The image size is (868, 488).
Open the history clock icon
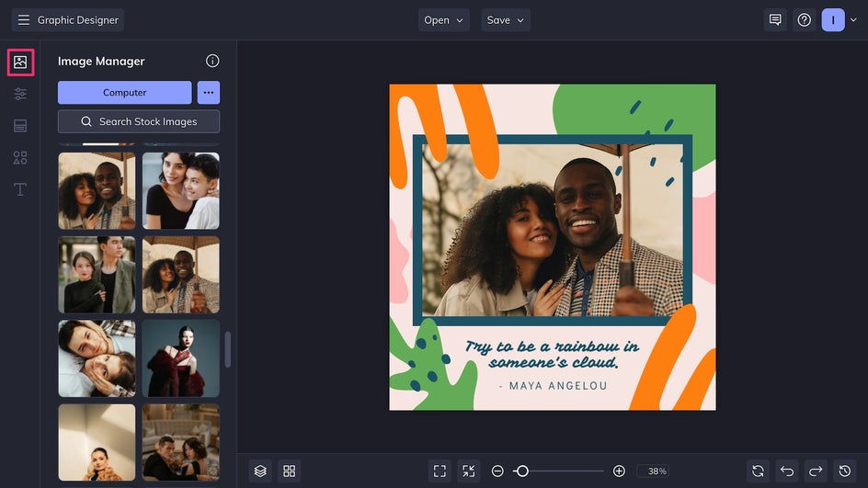(845, 471)
